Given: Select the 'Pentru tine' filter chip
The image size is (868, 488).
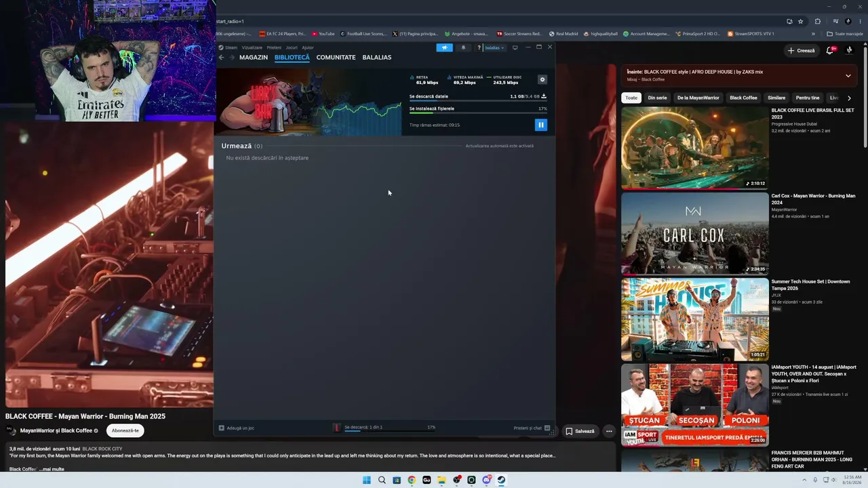Looking at the screenshot, I should (808, 98).
